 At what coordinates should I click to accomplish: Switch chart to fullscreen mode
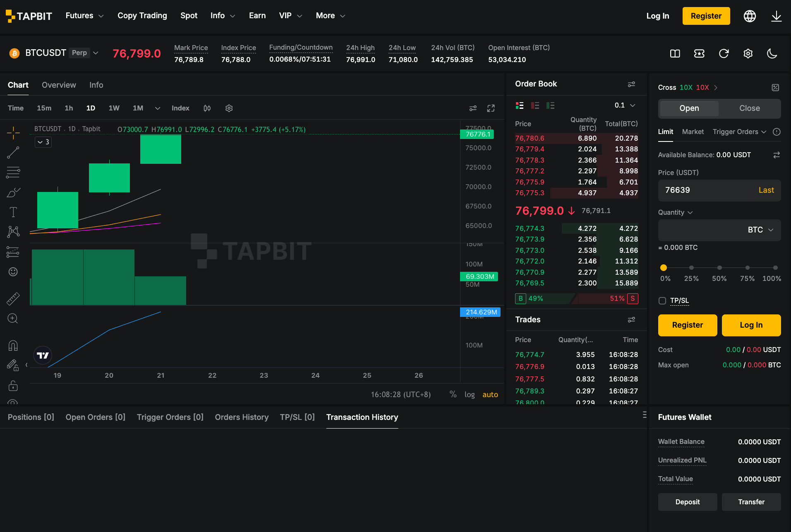coord(491,108)
